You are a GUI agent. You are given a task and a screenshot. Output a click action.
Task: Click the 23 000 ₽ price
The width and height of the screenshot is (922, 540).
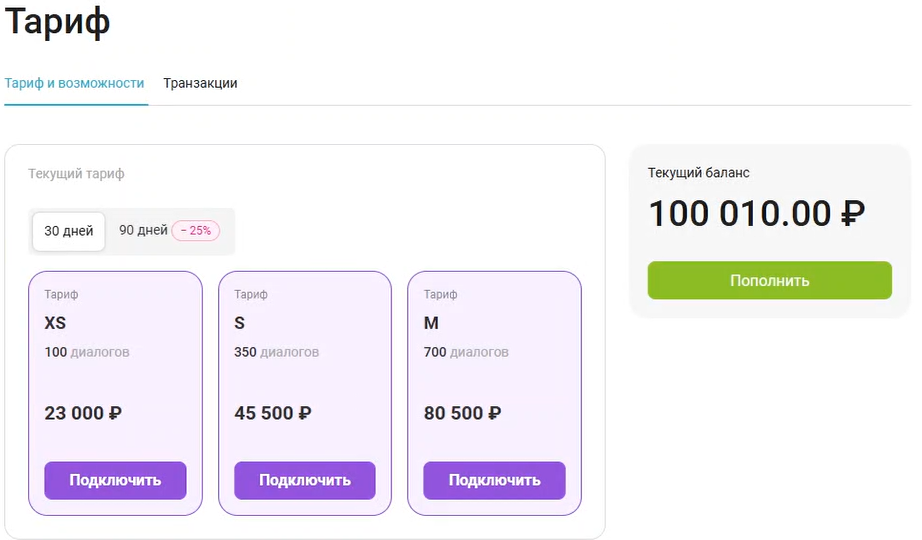coord(83,413)
